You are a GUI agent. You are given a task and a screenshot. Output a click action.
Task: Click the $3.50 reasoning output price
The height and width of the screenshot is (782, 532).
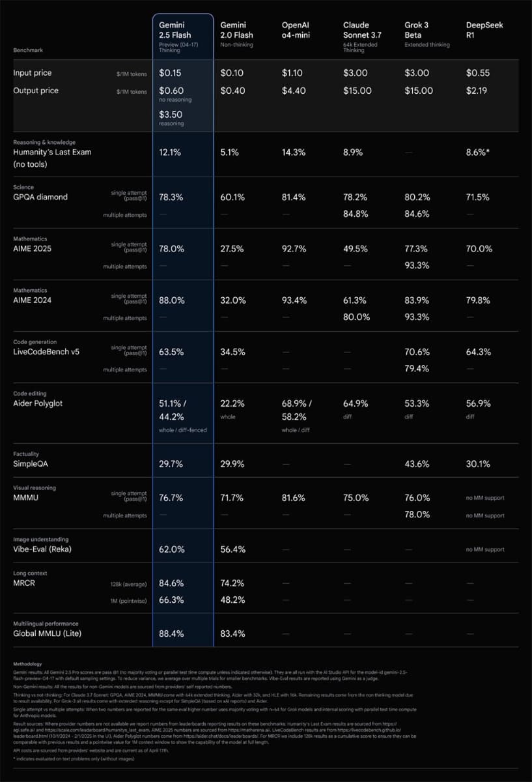tap(173, 114)
